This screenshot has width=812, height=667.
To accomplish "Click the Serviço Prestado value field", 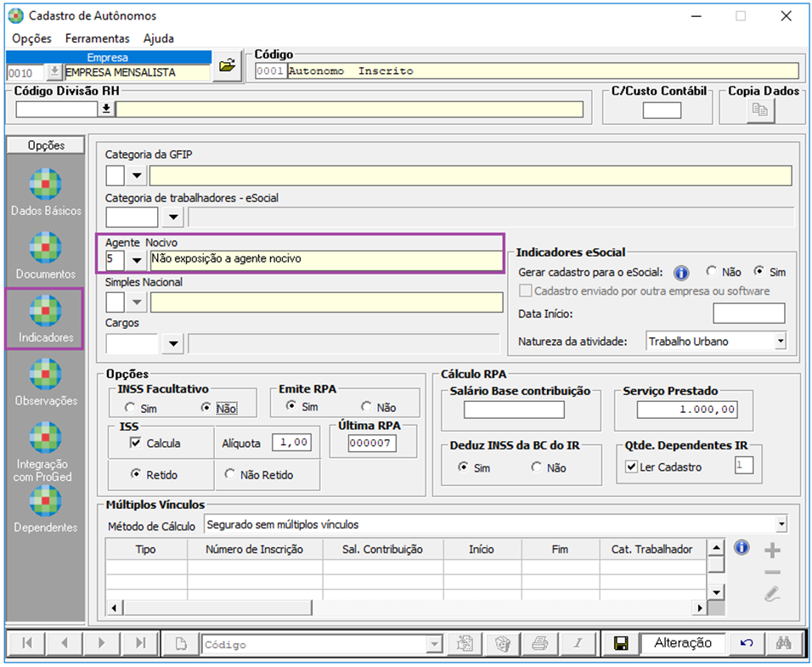I will point(687,410).
